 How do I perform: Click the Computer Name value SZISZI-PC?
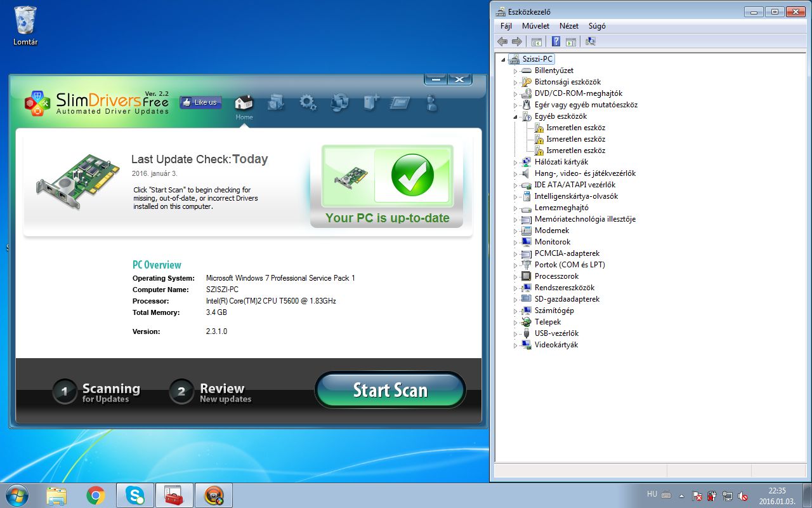coord(222,290)
